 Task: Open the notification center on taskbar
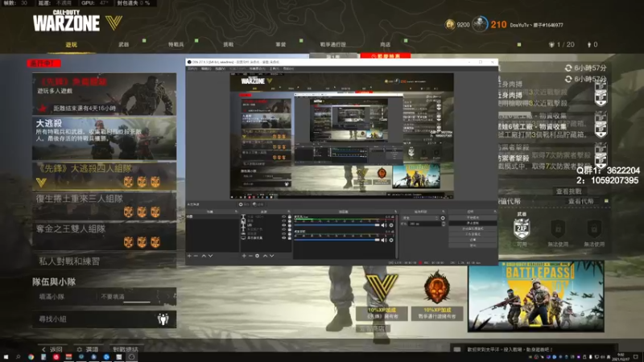tap(636, 357)
